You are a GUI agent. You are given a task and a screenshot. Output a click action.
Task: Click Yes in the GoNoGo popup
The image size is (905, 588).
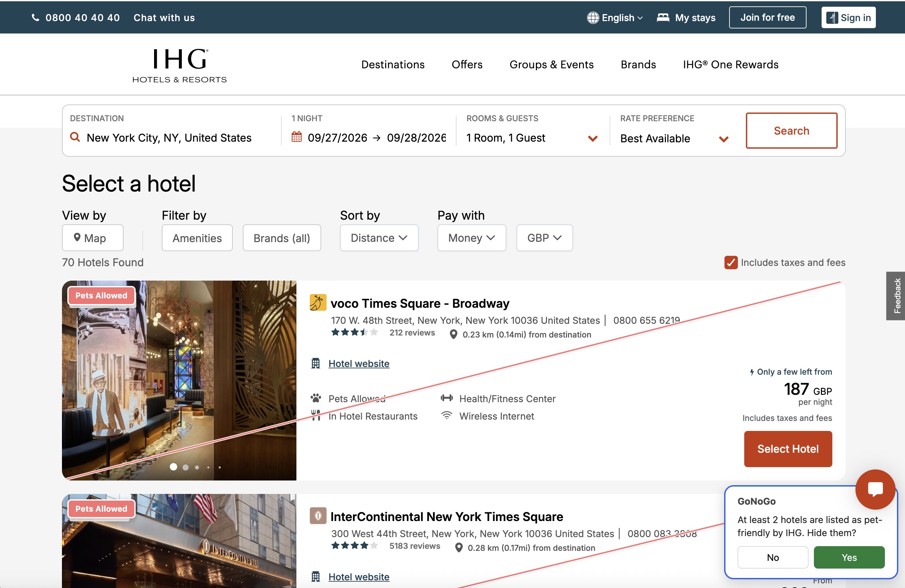849,557
